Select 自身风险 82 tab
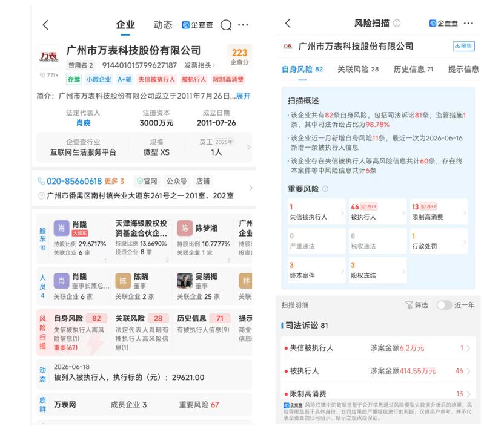Viewport: 504px width, 429px height. pos(302,69)
